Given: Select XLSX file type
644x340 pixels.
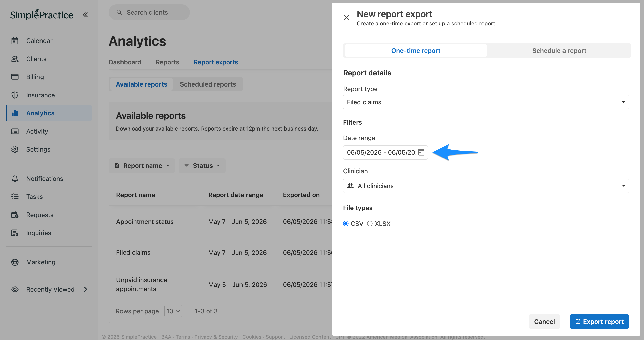Looking at the screenshot, I should pyautogui.click(x=370, y=224).
